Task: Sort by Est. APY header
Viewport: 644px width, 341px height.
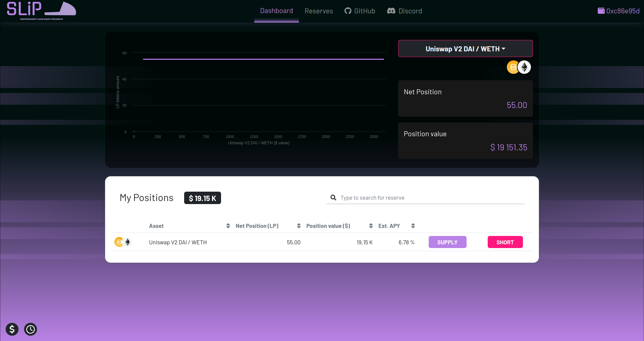Action: coord(389,226)
